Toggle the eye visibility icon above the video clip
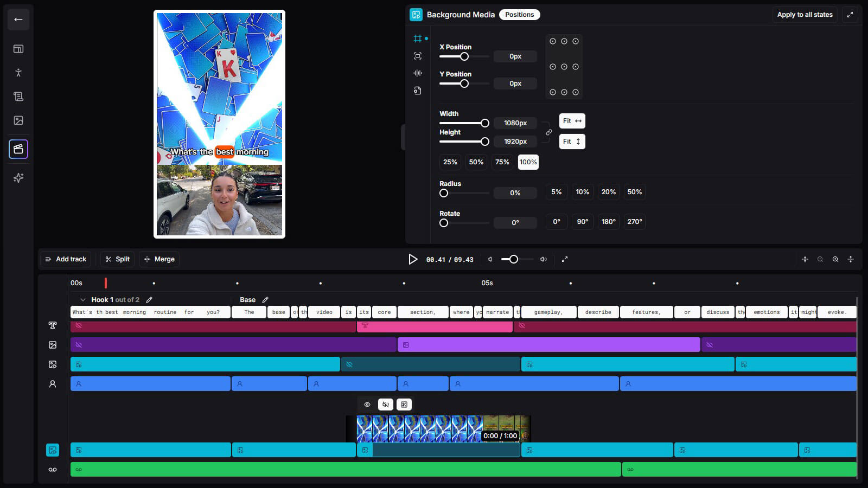868x488 pixels. [x=367, y=404]
